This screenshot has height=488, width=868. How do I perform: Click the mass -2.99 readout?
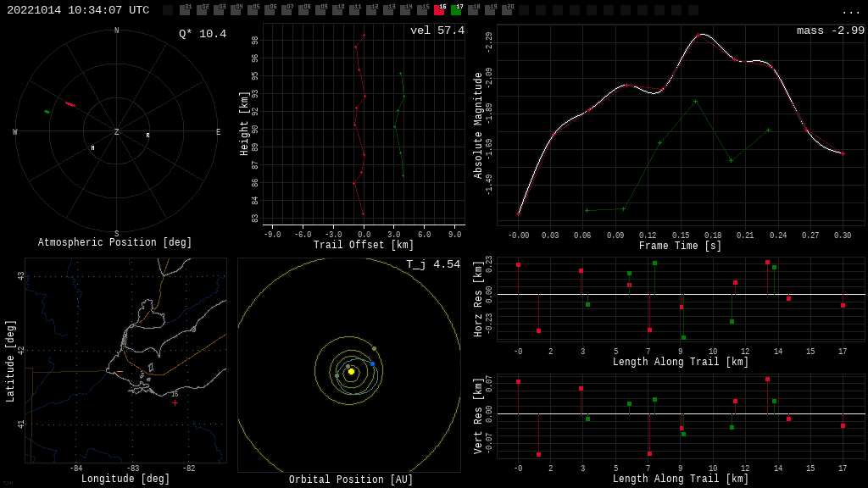[831, 30]
